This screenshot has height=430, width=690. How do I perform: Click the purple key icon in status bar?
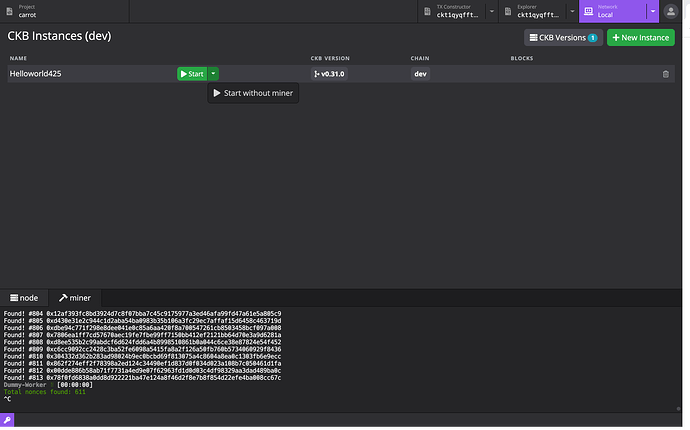tap(7, 420)
